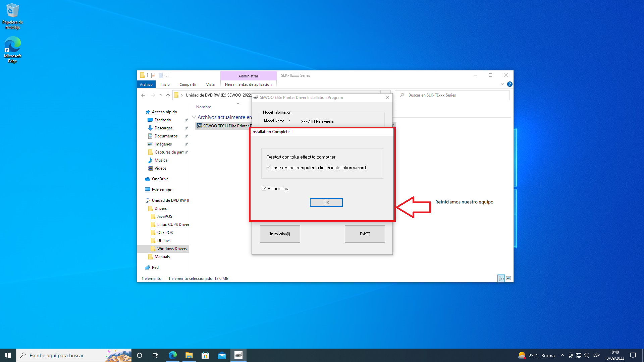644x362 pixels.
Task: Open Task View on taskbar
Action: tap(155, 355)
